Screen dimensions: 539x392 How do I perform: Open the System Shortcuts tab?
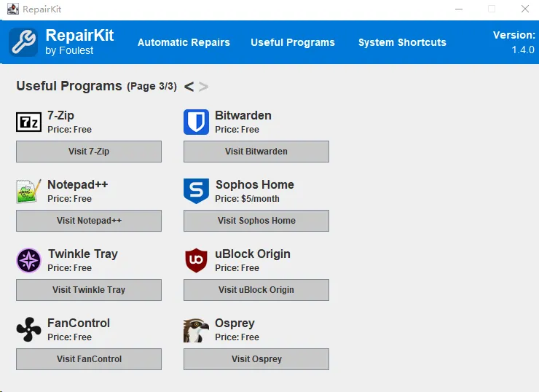point(402,42)
